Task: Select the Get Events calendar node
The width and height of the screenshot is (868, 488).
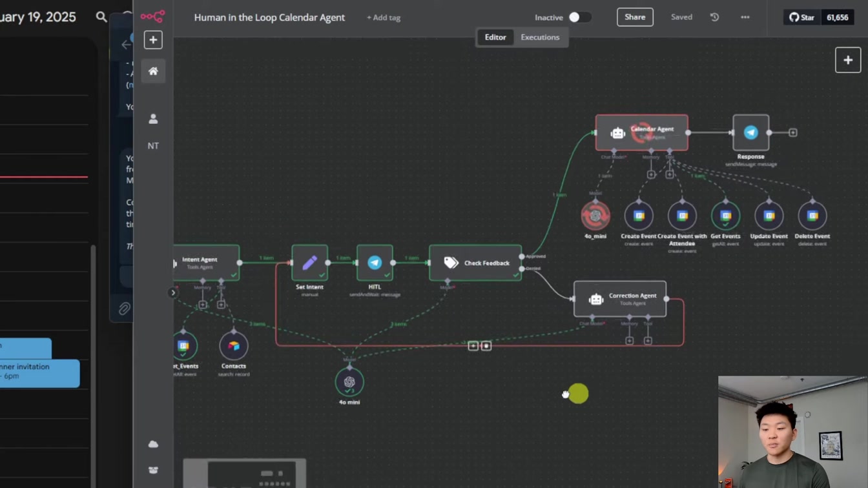Action: pyautogui.click(x=725, y=216)
